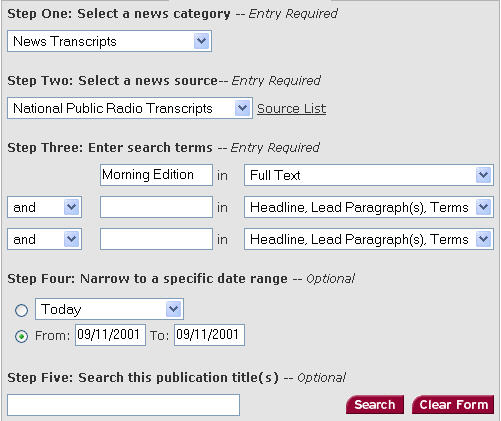
Task: Expand the third row Headline, Lead Paragraph(s) dropdown
Action: [x=369, y=239]
